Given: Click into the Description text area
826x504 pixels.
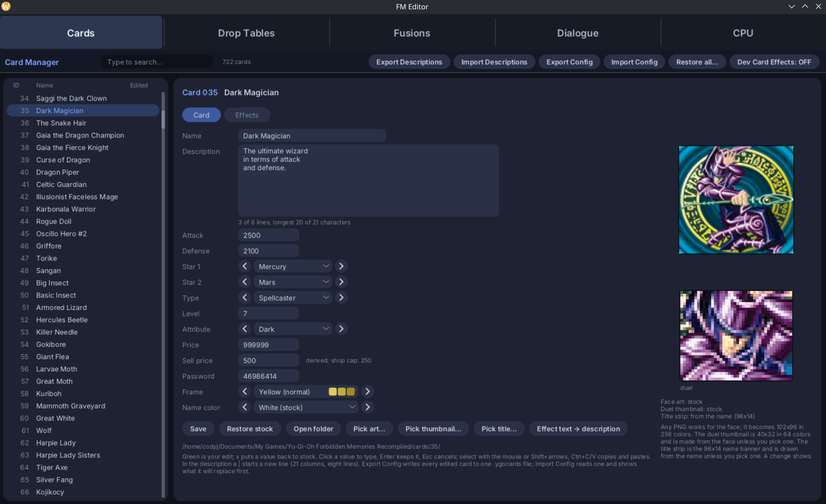Looking at the screenshot, I should click(369, 180).
